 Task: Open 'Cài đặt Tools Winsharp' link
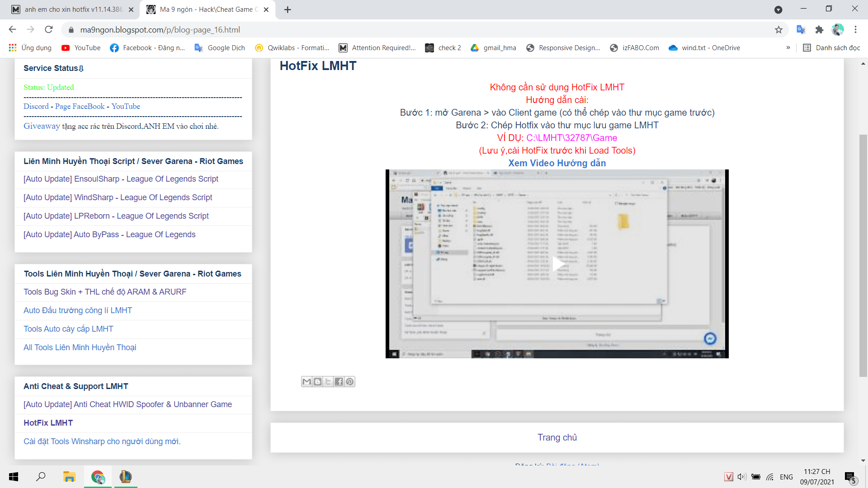coord(102,441)
